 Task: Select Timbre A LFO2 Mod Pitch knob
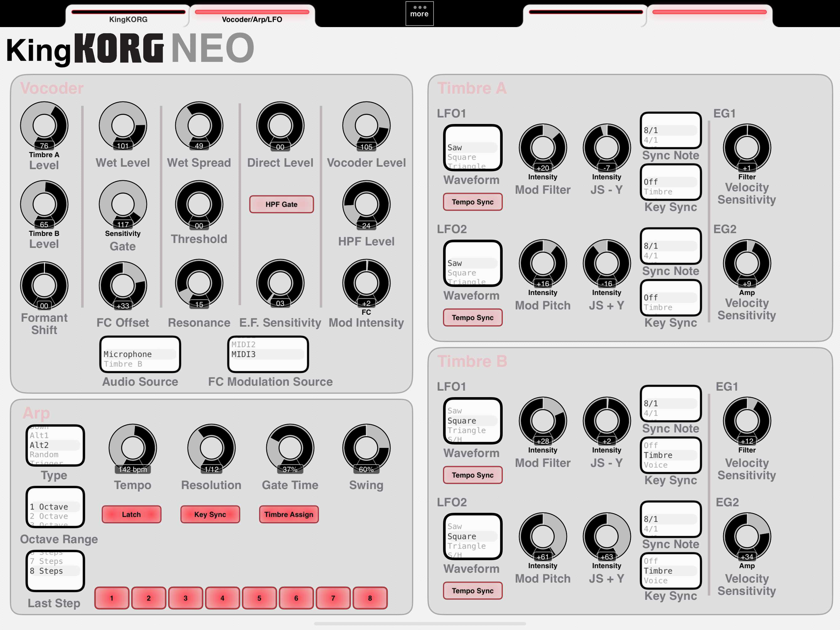543,263
